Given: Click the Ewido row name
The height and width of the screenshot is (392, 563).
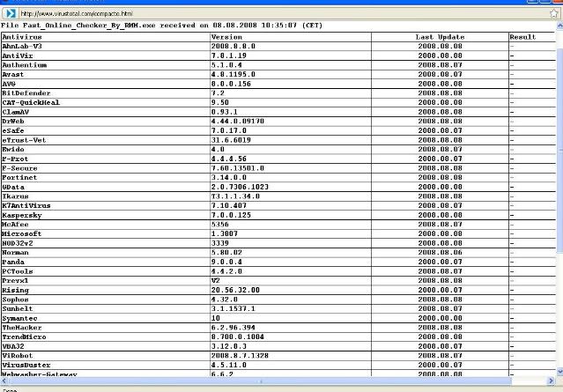Looking at the screenshot, I should tap(13, 150).
